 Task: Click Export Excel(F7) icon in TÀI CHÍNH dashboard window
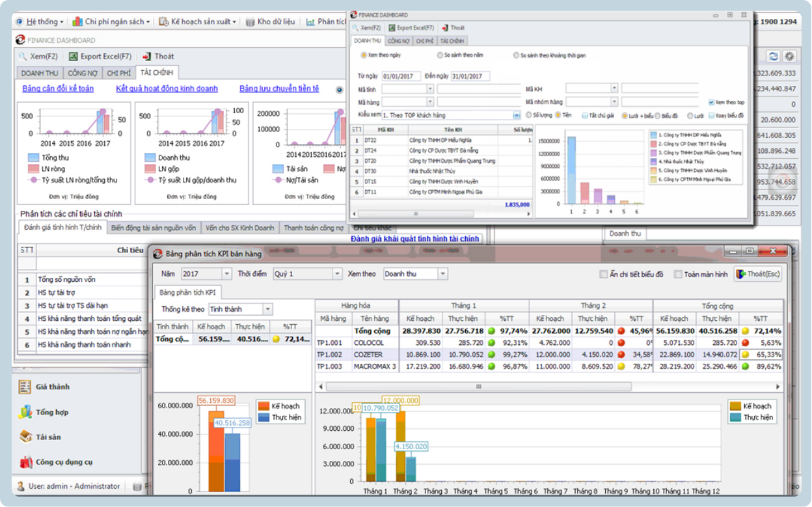tap(73, 57)
